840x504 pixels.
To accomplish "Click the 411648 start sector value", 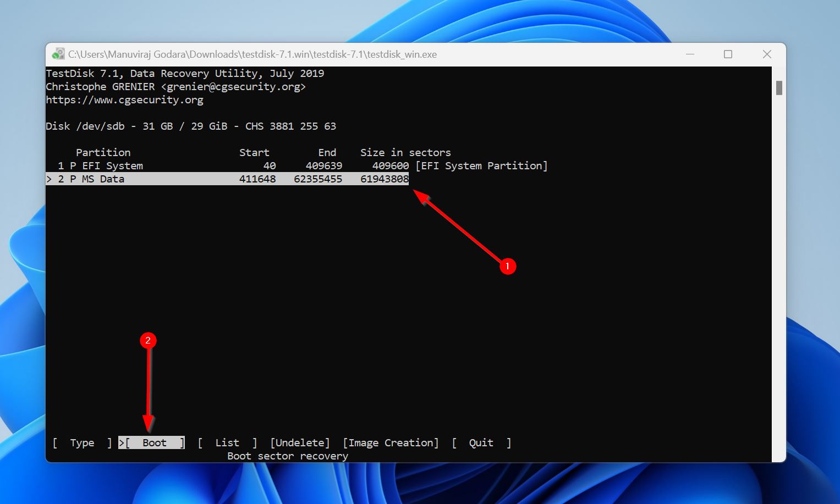I will tap(257, 179).
